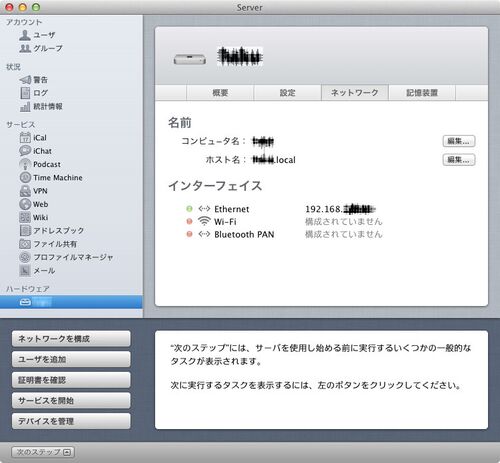The image size is (500, 463).
Task: Click the インターフェイス heading
Action: coord(215,186)
